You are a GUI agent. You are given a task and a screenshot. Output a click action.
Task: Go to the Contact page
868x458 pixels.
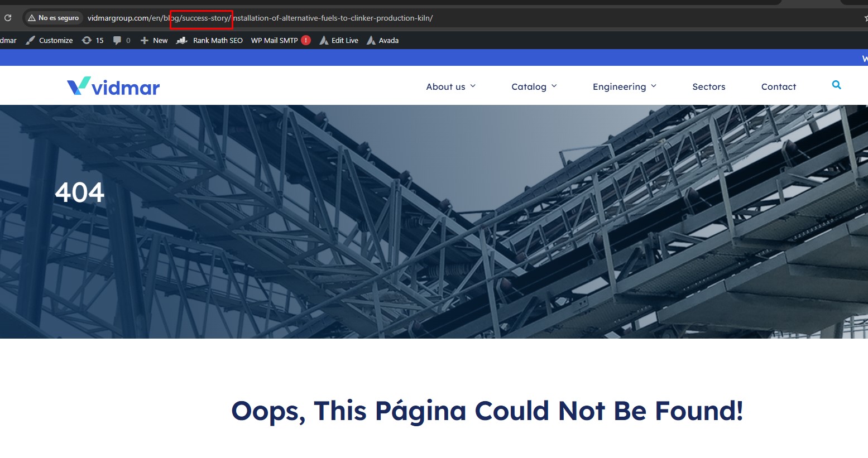(x=779, y=86)
